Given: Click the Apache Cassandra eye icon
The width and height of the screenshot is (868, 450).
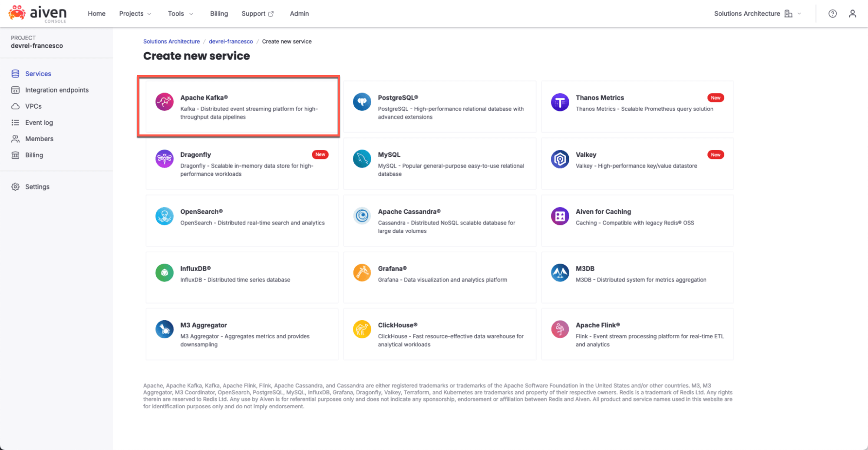Looking at the screenshot, I should tap(362, 216).
